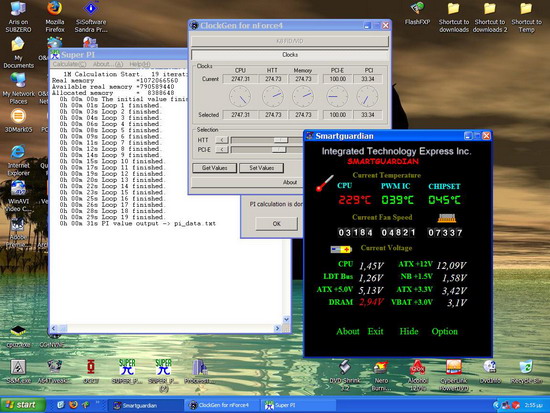Open the My Network Places desktop icon
This screenshot has width=550, height=413.
[18, 88]
